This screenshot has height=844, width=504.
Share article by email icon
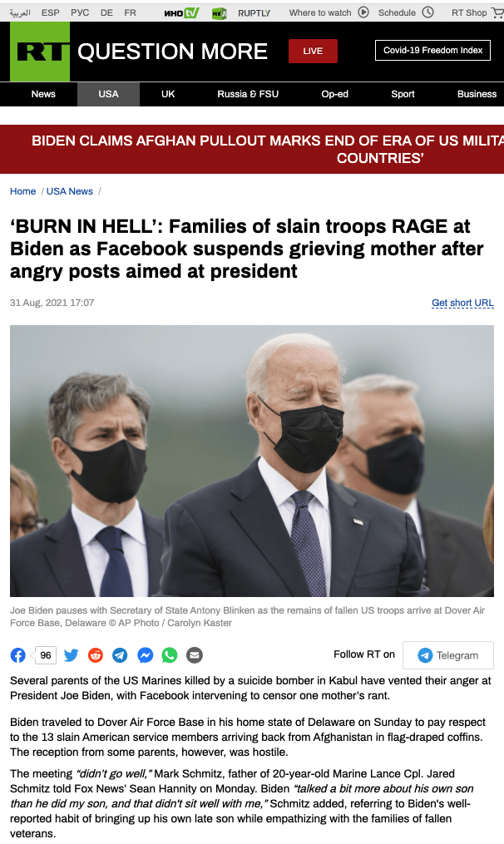195,655
